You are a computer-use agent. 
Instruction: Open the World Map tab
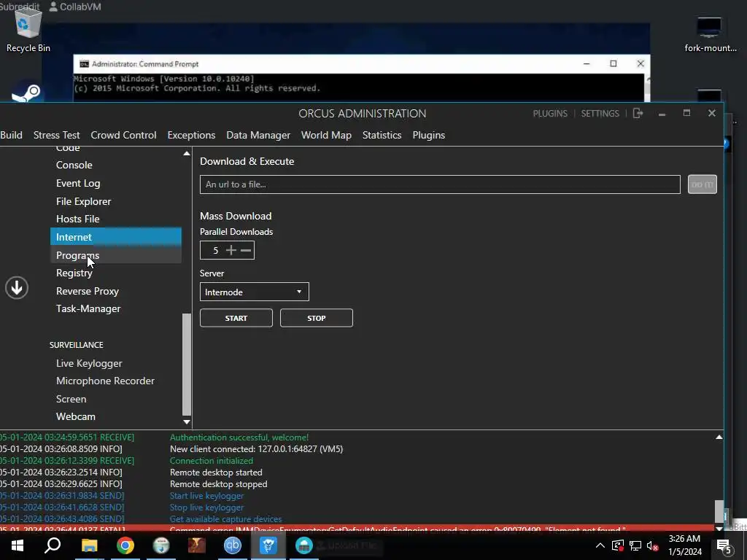click(326, 135)
